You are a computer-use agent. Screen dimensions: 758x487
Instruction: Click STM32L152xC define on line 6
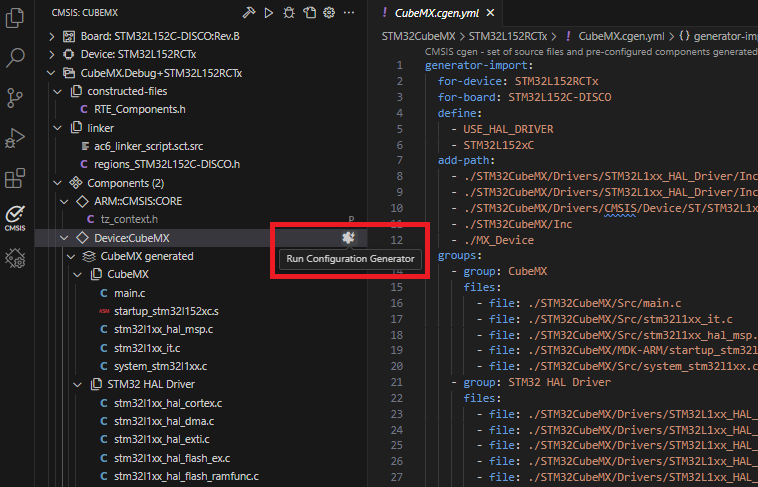pos(498,145)
